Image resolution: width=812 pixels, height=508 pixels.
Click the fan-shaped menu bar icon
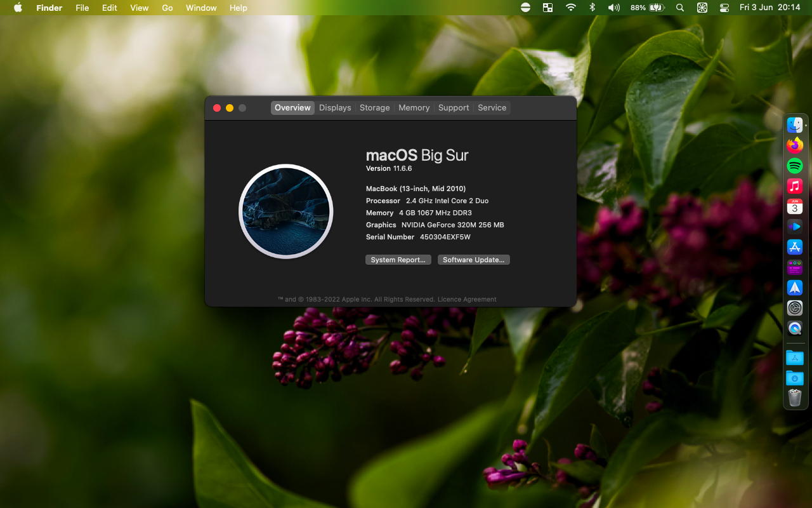tap(702, 8)
